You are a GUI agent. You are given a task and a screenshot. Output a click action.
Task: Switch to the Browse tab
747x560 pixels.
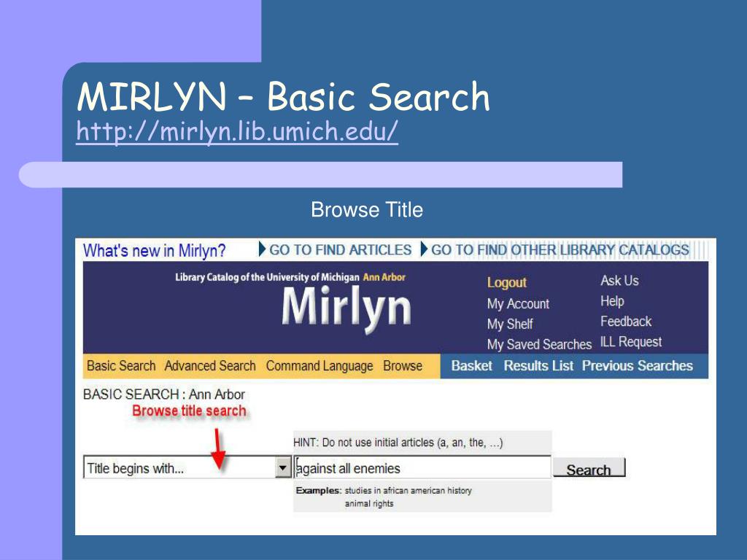[403, 366]
